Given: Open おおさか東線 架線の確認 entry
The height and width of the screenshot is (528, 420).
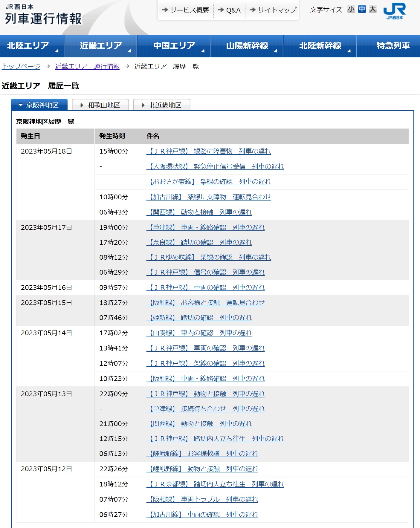Looking at the screenshot, I should coord(209,182).
